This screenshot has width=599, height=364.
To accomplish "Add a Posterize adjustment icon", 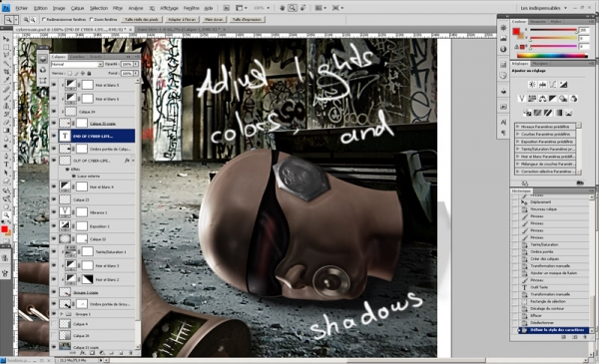I will [x=537, y=113].
